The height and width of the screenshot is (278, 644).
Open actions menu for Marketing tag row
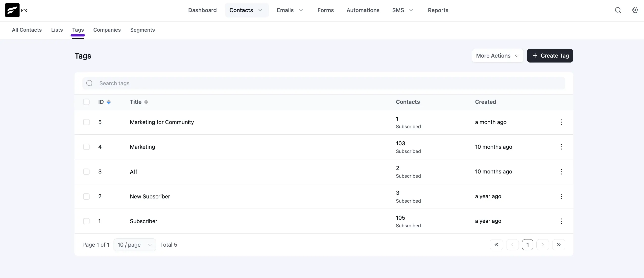(561, 147)
